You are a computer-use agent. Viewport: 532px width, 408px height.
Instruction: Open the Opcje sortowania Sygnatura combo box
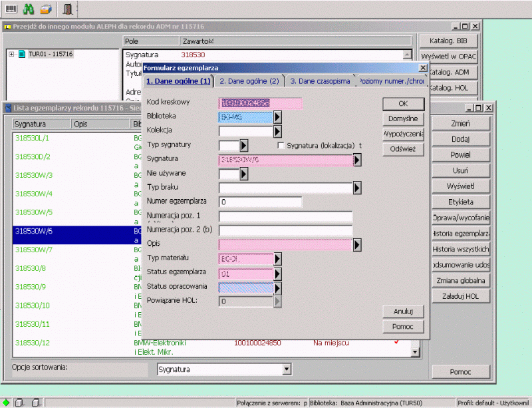click(x=224, y=369)
